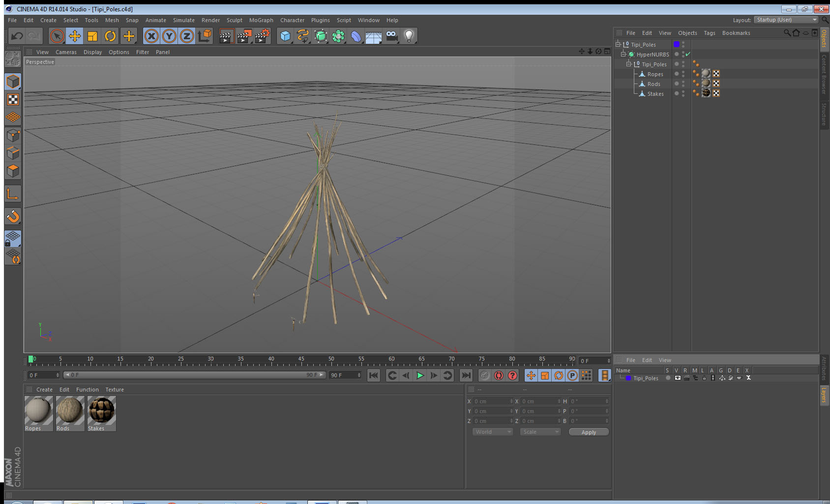Toggle Ropes editor visibility dot
The image size is (830, 504).
[x=683, y=72]
